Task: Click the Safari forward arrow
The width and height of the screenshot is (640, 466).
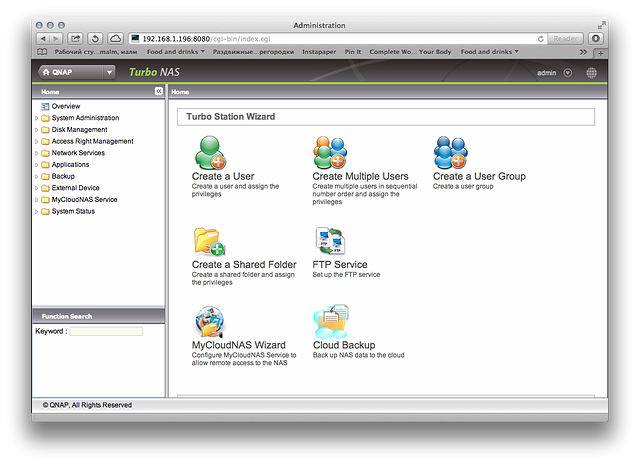Action: coord(56,39)
